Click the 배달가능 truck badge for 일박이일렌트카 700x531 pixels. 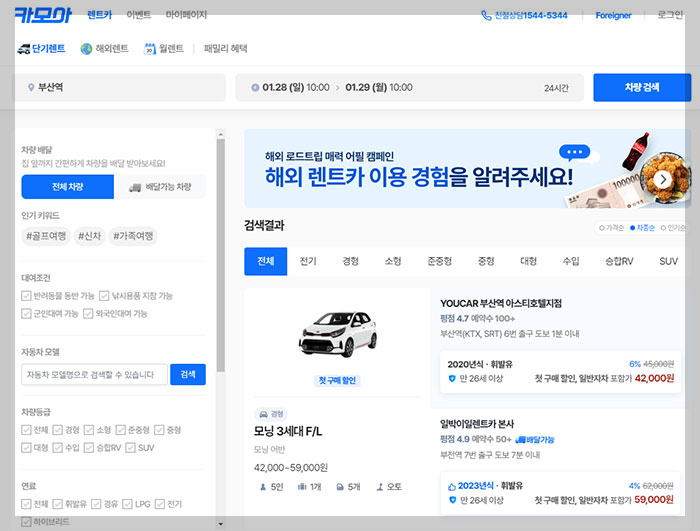[534, 439]
